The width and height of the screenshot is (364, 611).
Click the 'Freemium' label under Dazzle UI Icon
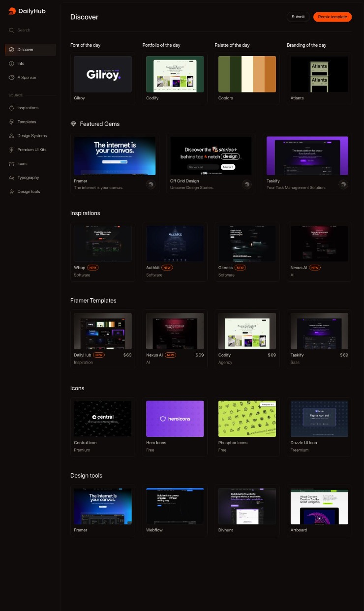[300, 450]
